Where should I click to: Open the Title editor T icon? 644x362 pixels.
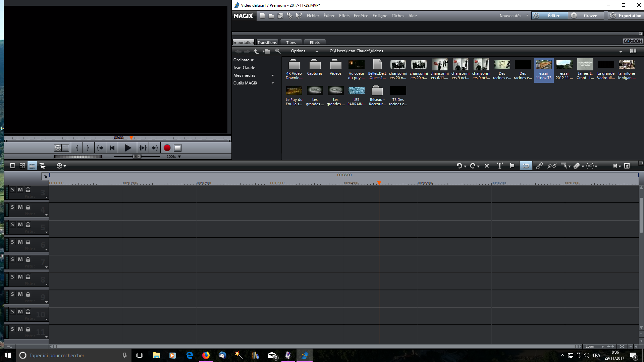point(499,166)
